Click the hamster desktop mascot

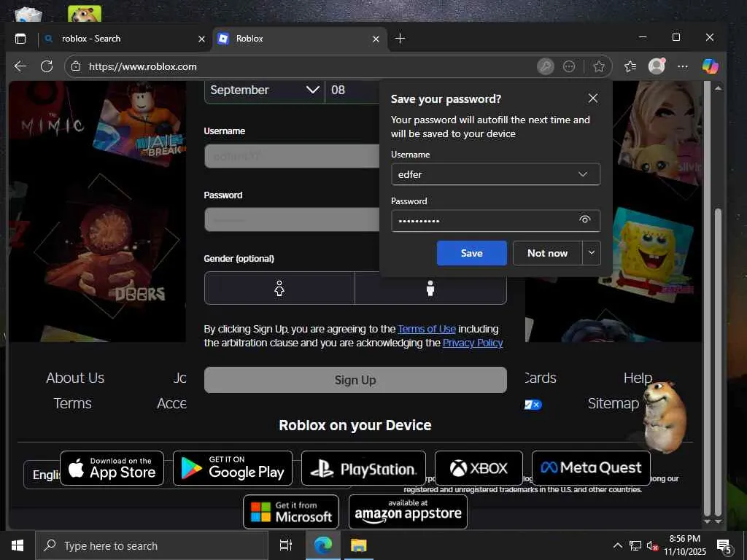[664, 416]
